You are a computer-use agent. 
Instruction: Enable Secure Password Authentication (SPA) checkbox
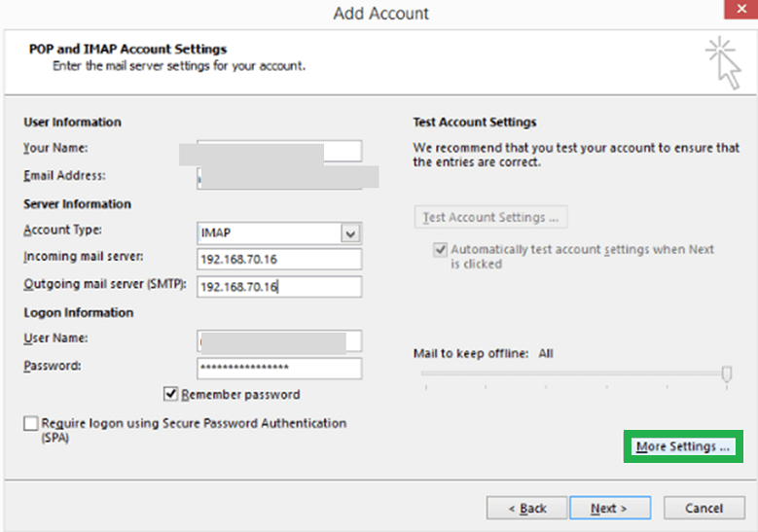[x=30, y=423]
